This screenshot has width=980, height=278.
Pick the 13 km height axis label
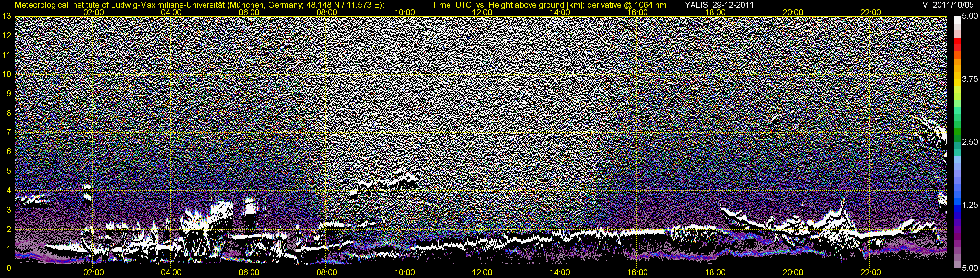point(7,16)
